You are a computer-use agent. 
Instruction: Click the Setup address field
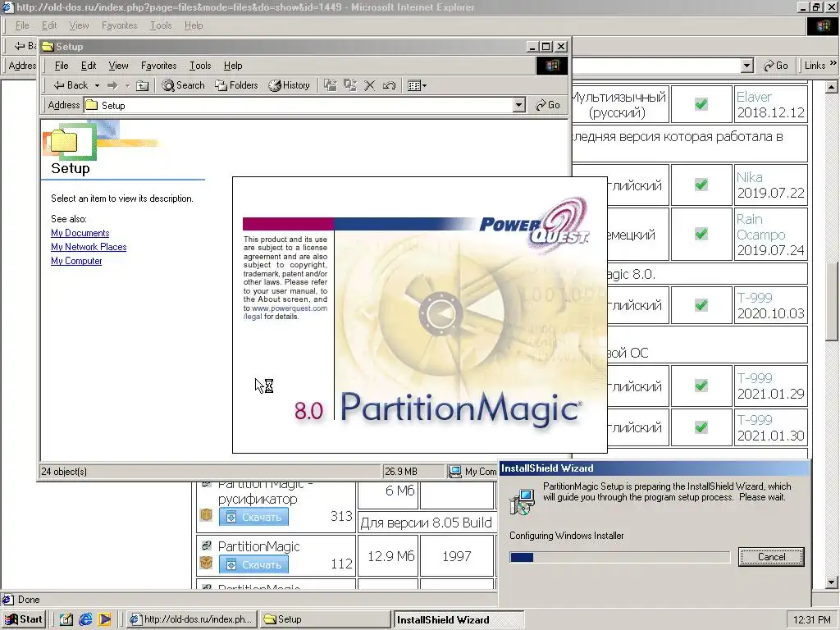coord(299,105)
